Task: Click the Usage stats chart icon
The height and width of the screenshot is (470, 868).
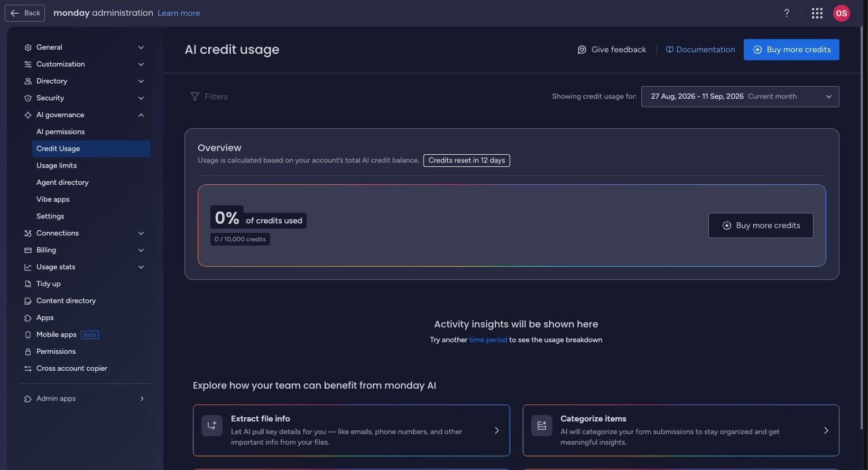Action: 28,267
